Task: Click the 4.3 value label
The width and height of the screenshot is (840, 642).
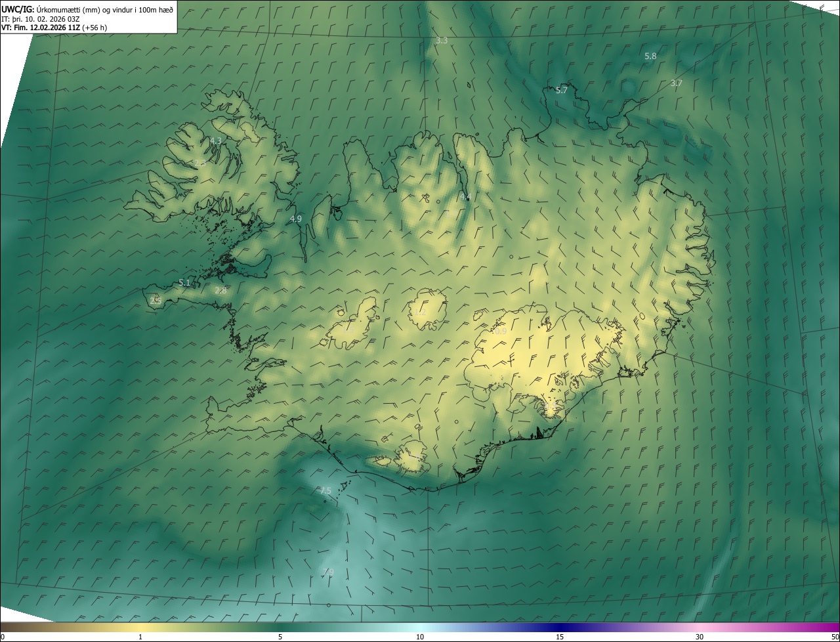Action: [216, 141]
